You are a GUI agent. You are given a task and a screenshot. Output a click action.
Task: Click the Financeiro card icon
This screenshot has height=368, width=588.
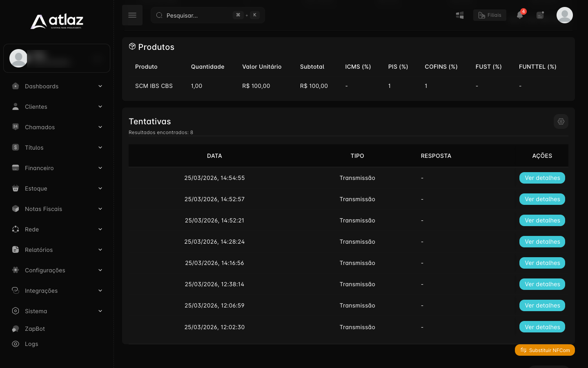16,168
